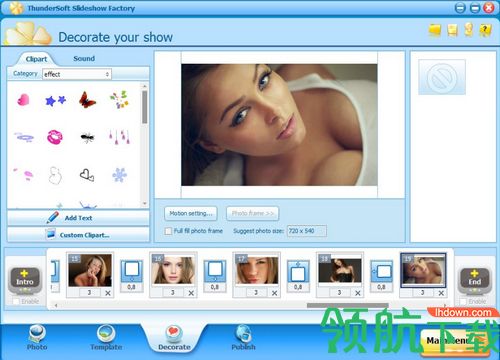Click the clipart list vertical scrollbar
Image resolution: width=500 pixels, height=360 pixels.
(144, 107)
